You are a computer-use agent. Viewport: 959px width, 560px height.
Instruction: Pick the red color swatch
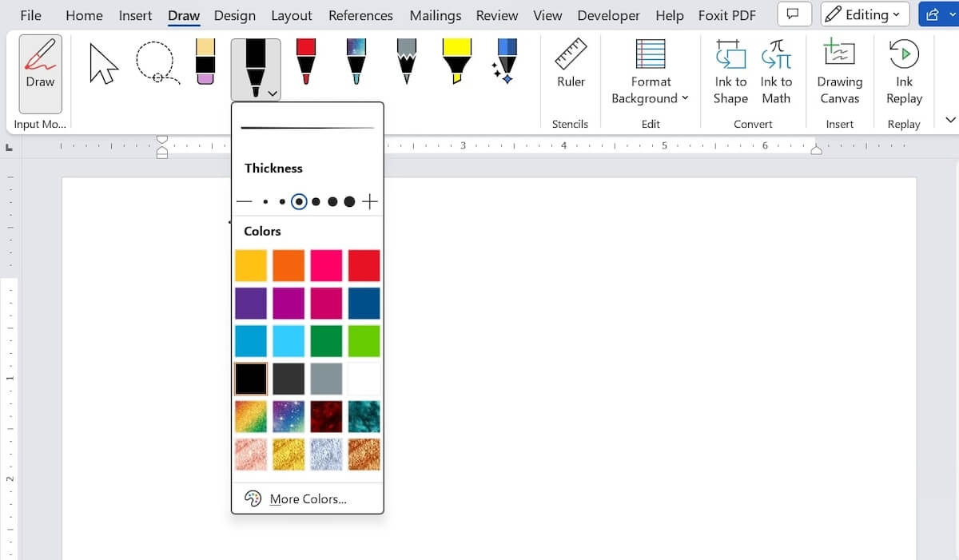[x=364, y=265]
